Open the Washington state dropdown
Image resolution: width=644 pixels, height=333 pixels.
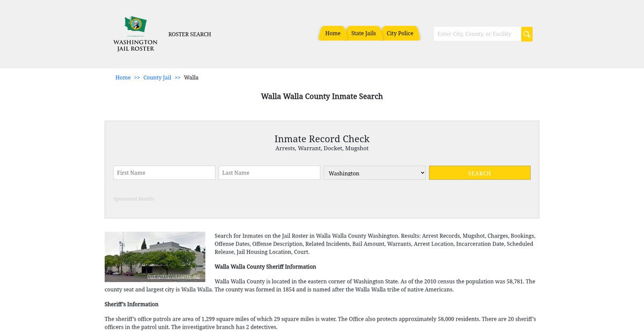[x=375, y=172]
